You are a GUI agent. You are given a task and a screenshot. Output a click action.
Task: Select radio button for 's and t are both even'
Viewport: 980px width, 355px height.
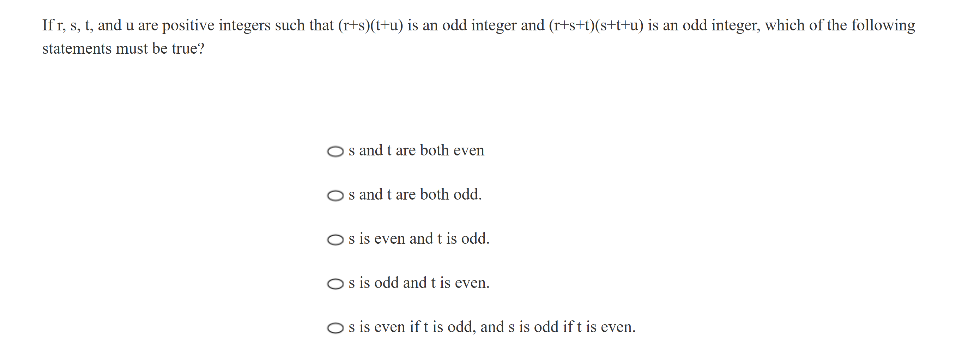pyautogui.click(x=335, y=152)
